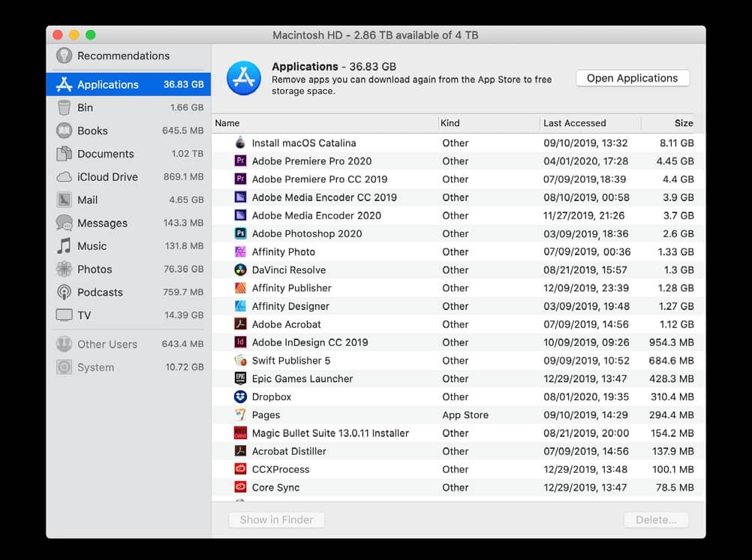Click the Affinity Publisher app icon
The image size is (752, 560).
point(240,288)
